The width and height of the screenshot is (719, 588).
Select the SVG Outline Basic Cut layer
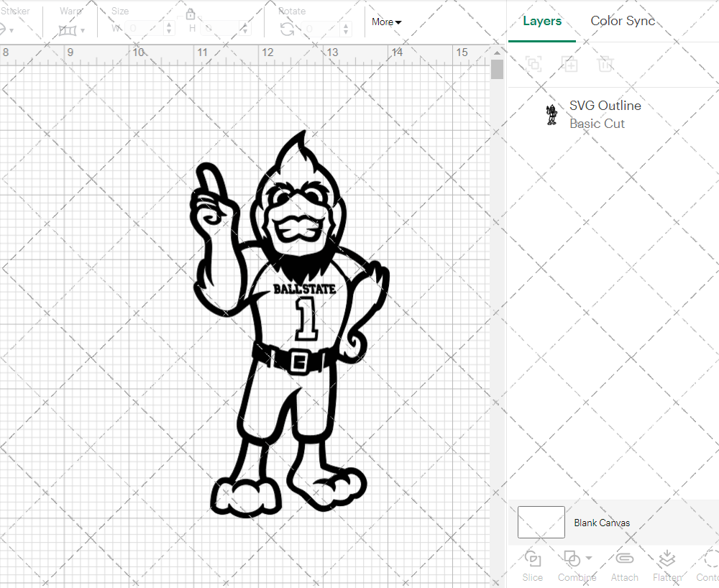point(605,114)
